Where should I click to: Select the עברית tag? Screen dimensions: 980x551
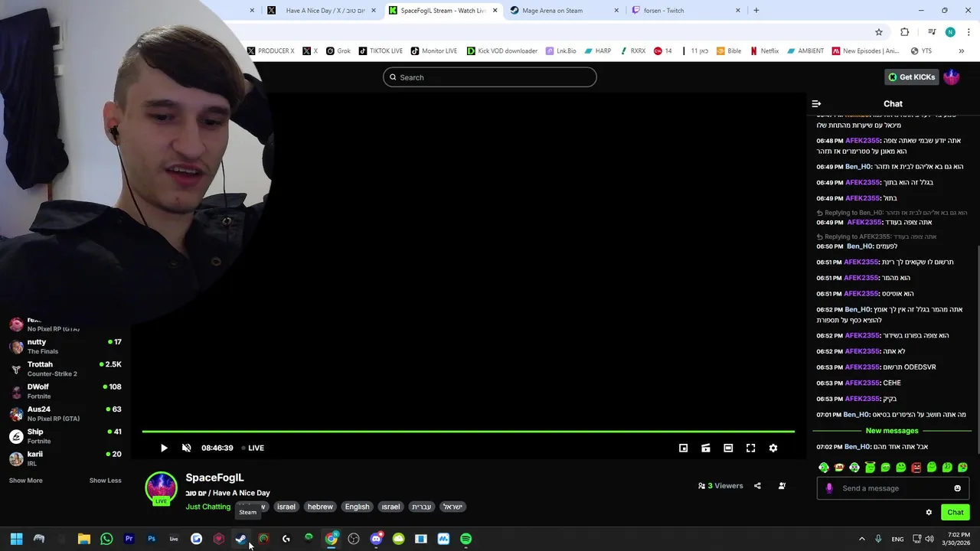[422, 507]
